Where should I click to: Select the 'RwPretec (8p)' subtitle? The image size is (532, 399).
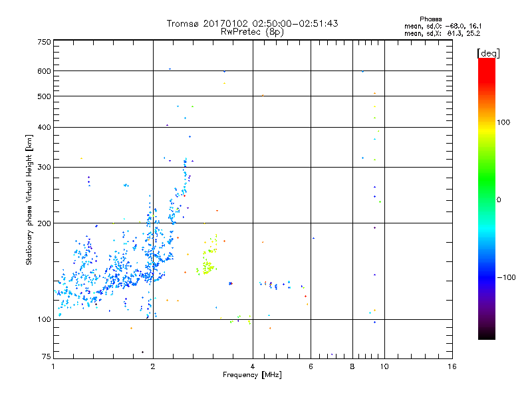[252, 32]
